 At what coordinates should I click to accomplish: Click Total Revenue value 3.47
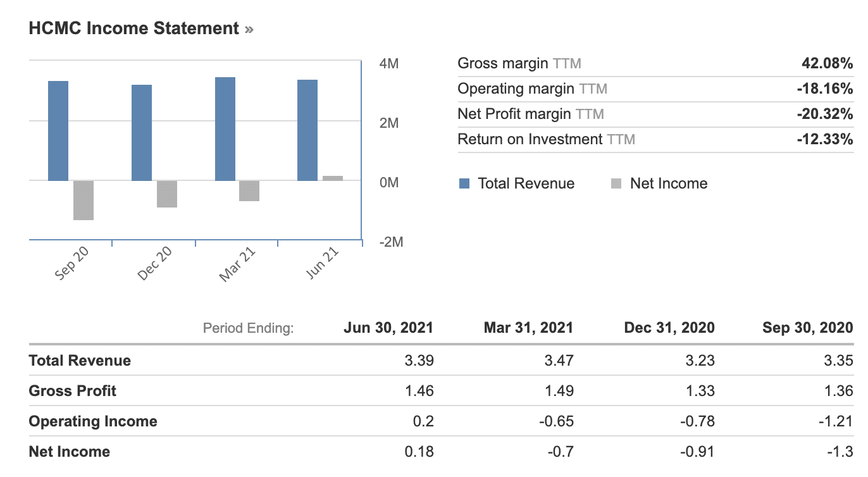coord(559,361)
